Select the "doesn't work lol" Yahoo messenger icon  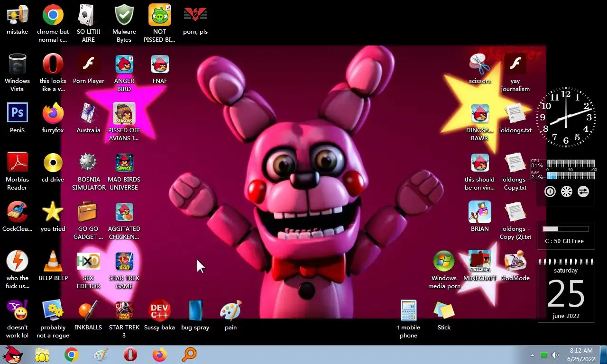point(17,311)
